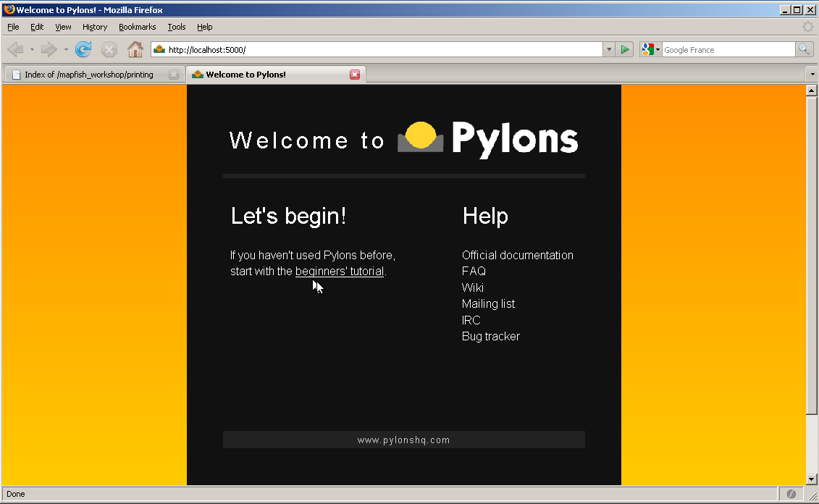The image size is (819, 504).
Task: Click the Google France search field
Action: click(x=728, y=50)
